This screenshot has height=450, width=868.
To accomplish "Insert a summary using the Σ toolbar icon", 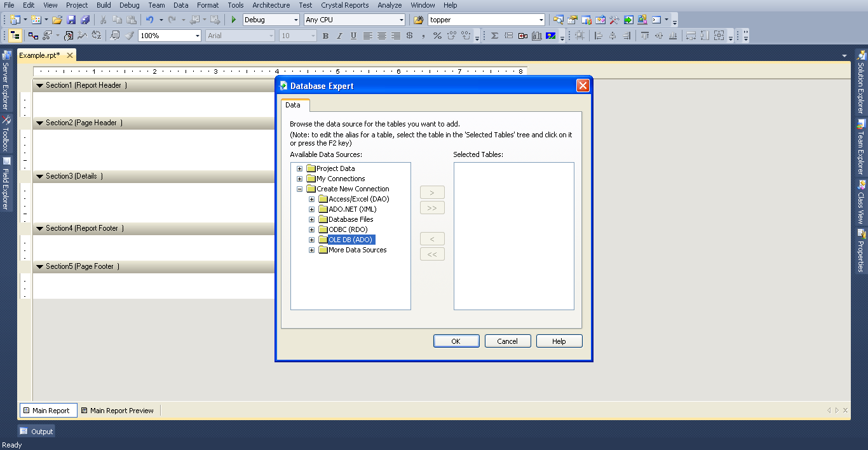I will pyautogui.click(x=494, y=36).
